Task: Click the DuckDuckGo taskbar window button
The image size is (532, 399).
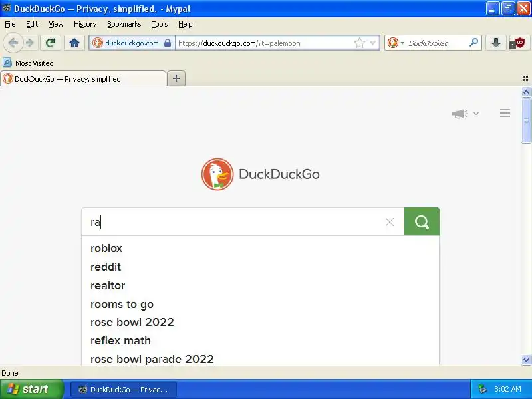Action: [124, 390]
